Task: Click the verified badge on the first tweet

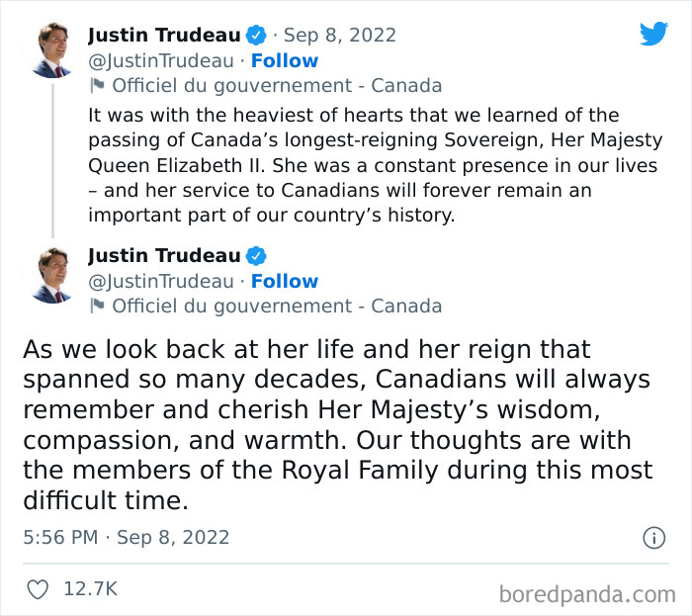Action: (x=256, y=36)
